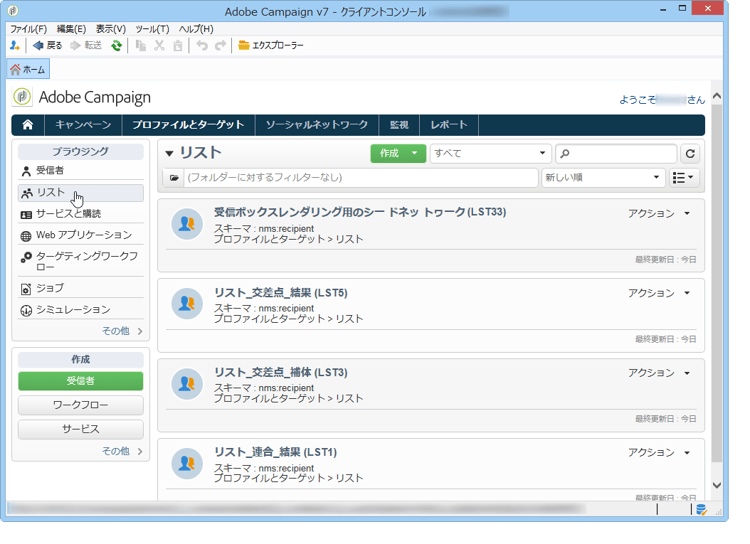Click the group icon of LST1 list
This screenshot has width=750, height=544.
pos(187,463)
